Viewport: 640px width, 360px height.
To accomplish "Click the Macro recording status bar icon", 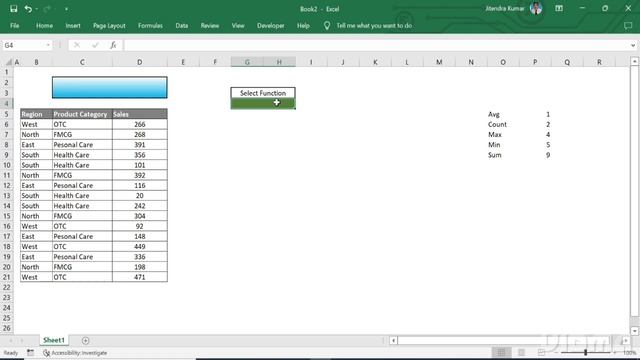I will 31,352.
